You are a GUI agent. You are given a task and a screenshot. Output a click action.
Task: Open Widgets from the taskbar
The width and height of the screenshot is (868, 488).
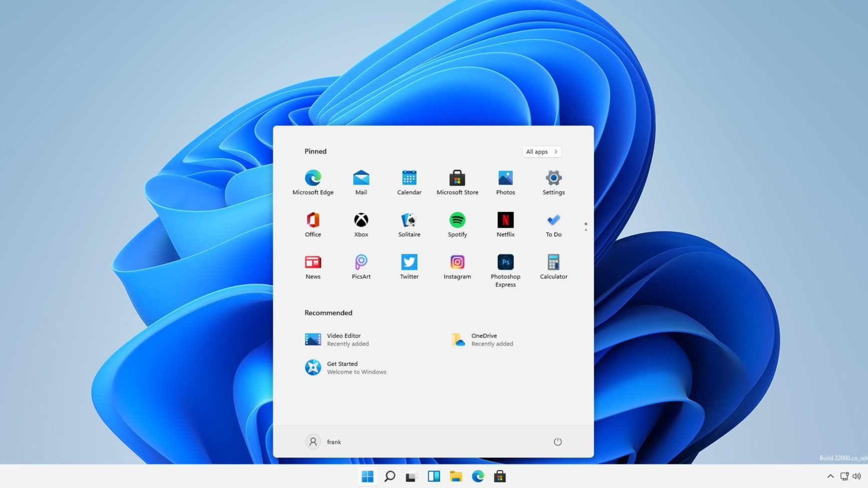point(434,476)
